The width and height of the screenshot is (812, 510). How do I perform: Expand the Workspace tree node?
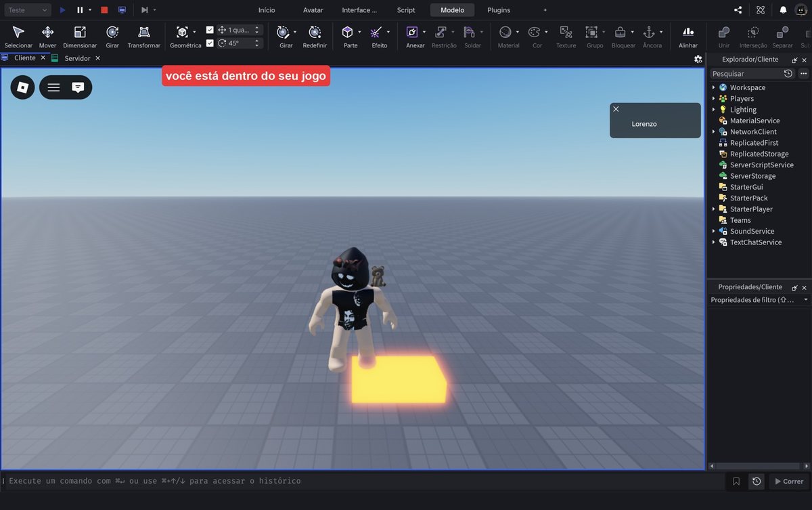pos(713,87)
